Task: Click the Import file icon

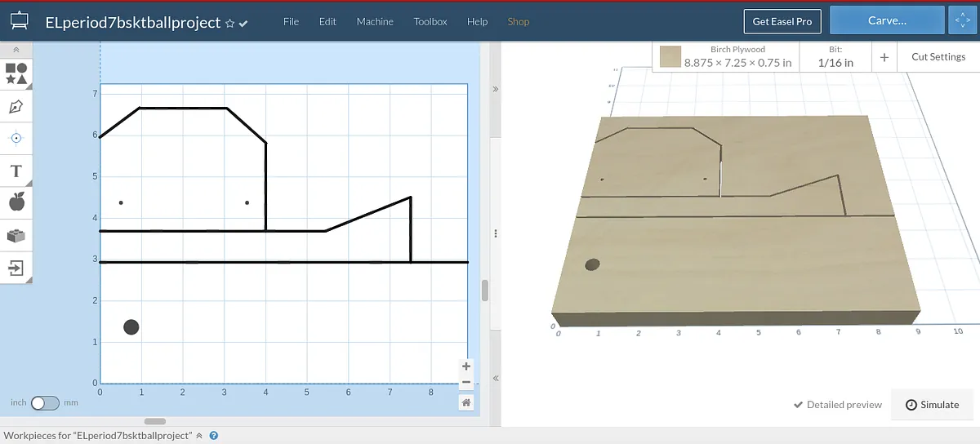Action: pyautogui.click(x=16, y=267)
